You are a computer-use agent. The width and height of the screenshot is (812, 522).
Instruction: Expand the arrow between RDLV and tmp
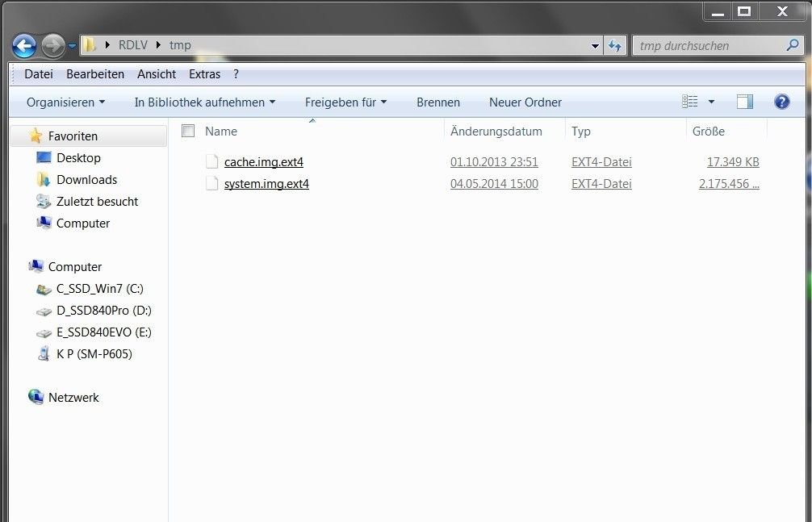click(158, 45)
